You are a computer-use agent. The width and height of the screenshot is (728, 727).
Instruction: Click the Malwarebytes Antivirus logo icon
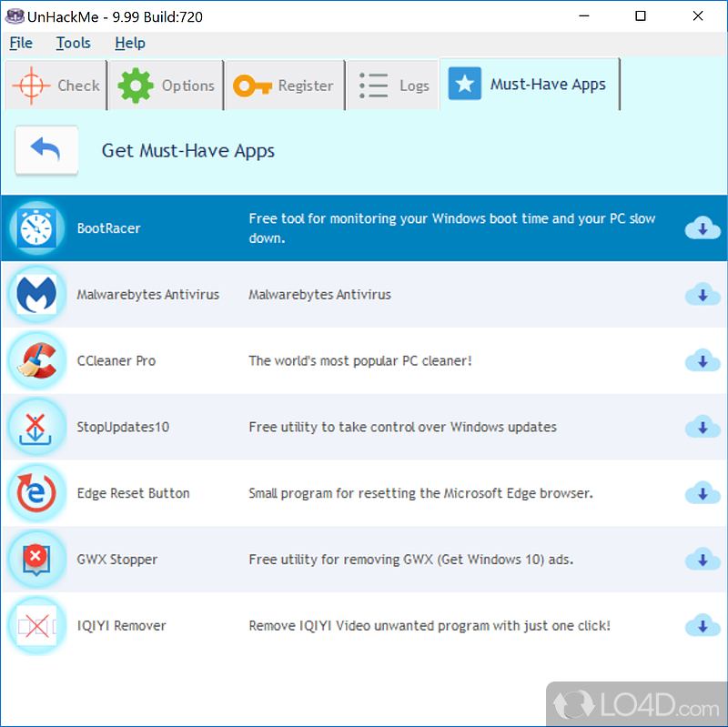(x=36, y=295)
